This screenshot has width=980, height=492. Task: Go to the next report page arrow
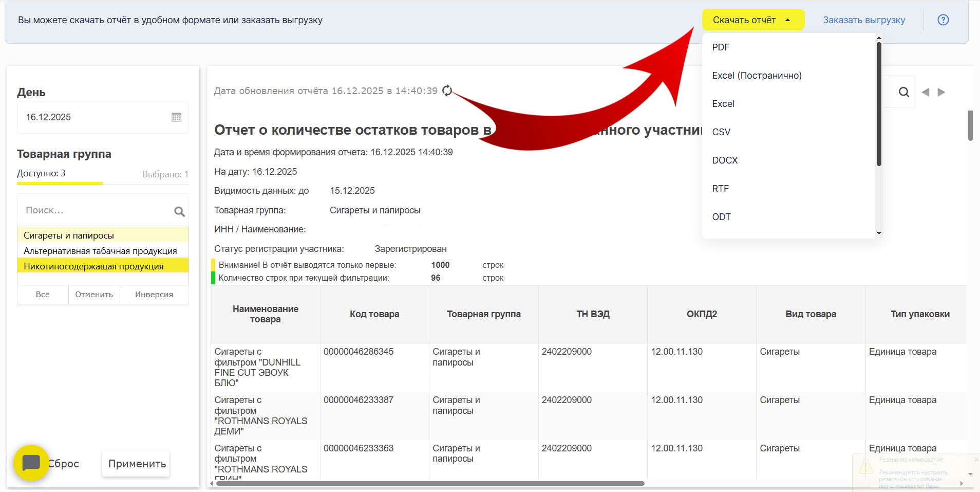(941, 92)
